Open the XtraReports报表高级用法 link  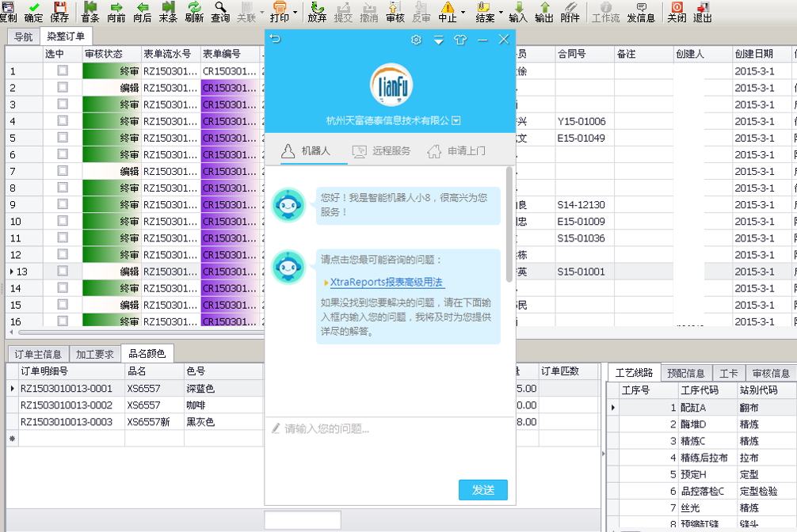coord(387,283)
